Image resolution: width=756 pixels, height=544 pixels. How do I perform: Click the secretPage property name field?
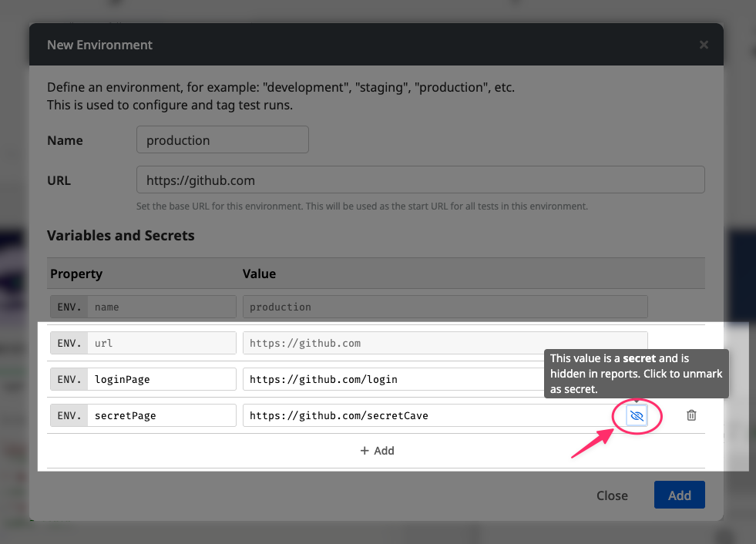tap(160, 415)
